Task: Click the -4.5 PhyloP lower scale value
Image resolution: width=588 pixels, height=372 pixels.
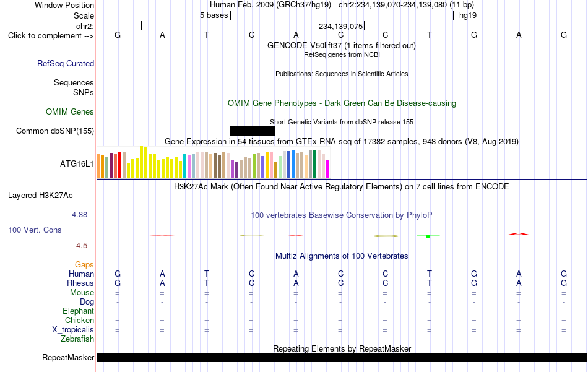Action: pos(80,246)
